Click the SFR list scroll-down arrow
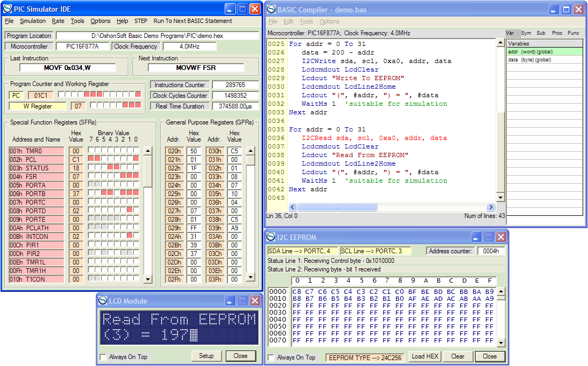The image size is (588, 366). (148, 279)
